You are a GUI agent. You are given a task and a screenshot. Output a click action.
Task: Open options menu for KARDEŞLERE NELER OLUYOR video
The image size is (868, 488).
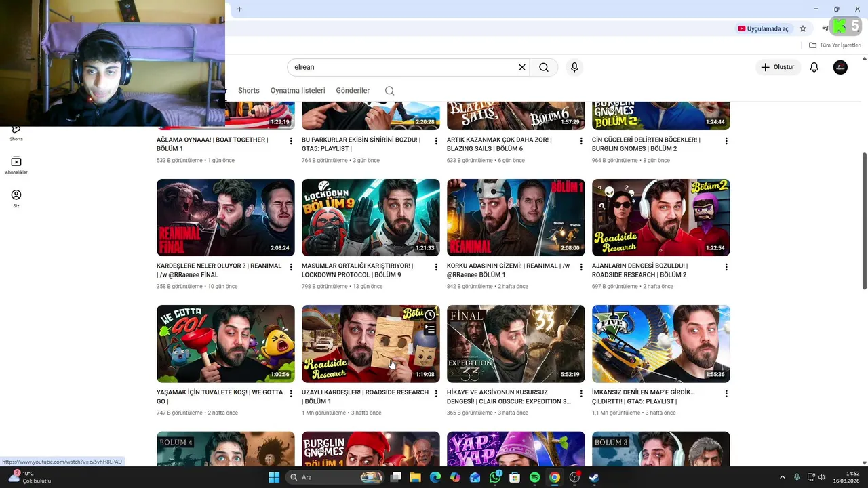pos(291,267)
